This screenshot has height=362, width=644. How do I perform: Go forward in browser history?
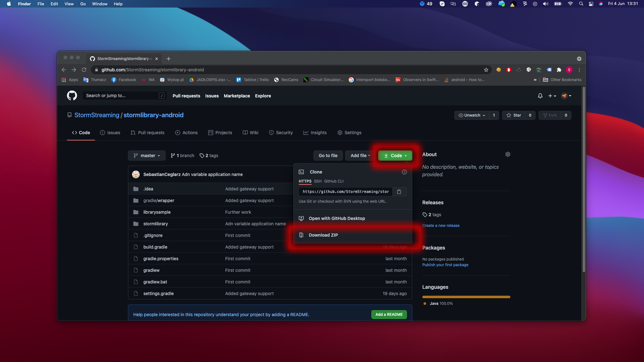click(x=74, y=70)
